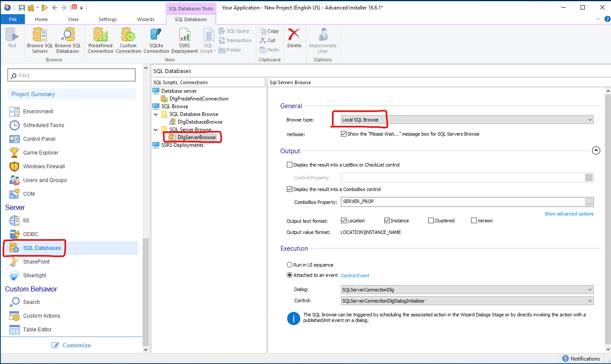Switch to the Wizards ribbon tab
This screenshot has height=364, width=611.
point(146,19)
